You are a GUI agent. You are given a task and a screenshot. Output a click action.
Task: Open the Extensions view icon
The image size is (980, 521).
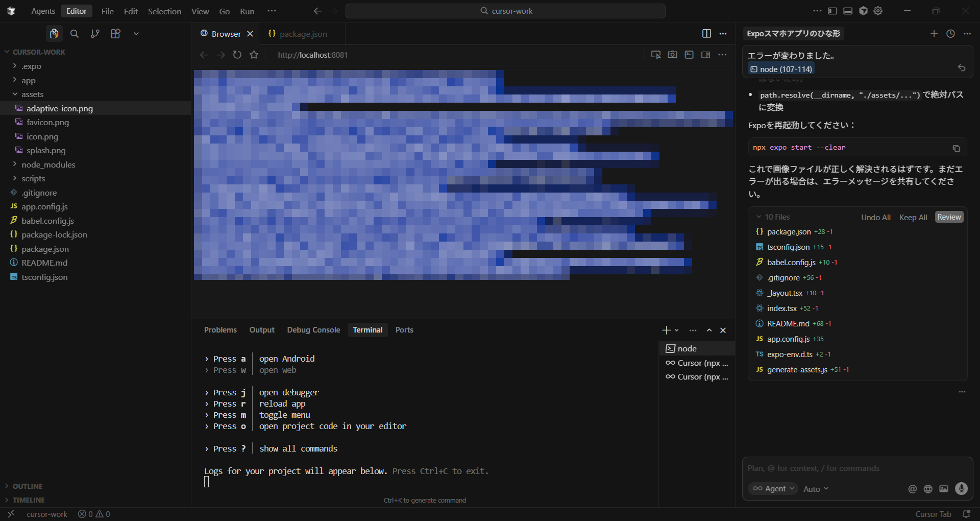click(115, 34)
